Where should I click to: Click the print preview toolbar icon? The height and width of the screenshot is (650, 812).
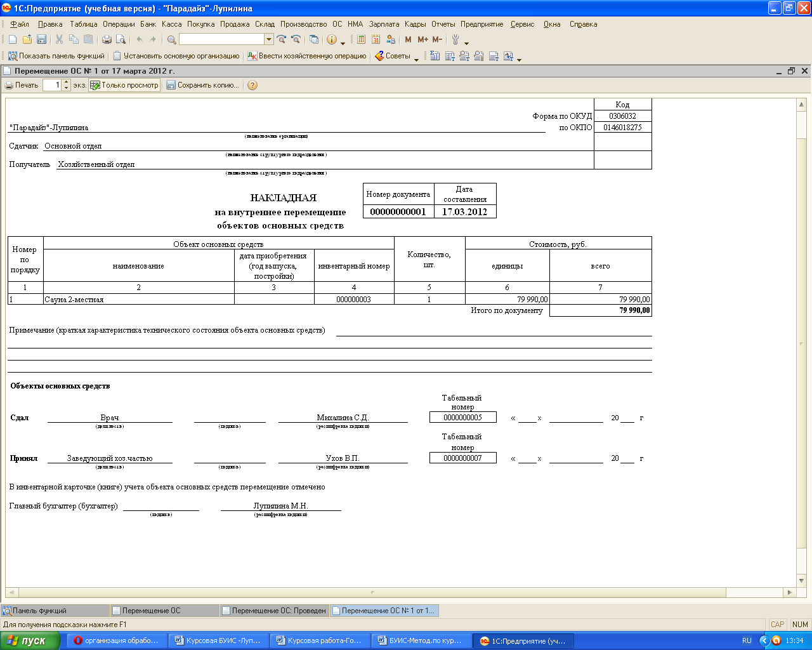[x=120, y=39]
